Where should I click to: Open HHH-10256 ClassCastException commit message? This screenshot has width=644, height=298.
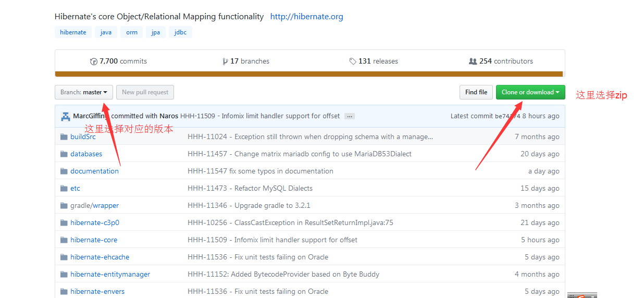290,223
